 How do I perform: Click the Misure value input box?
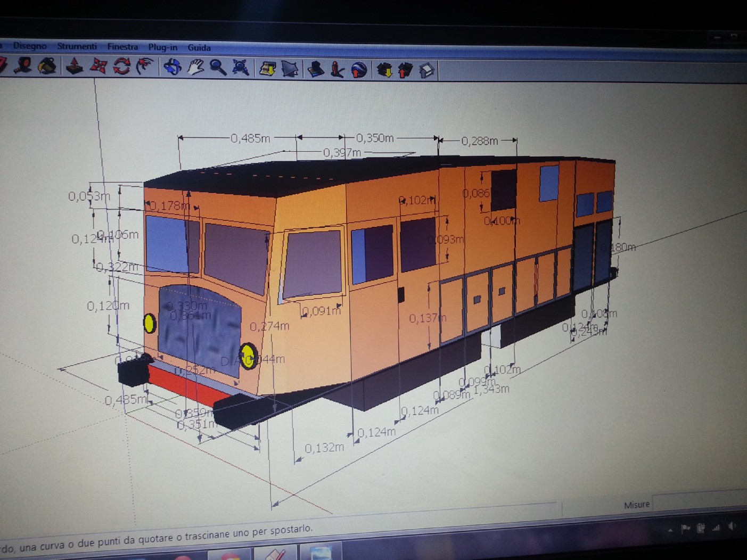(699, 501)
